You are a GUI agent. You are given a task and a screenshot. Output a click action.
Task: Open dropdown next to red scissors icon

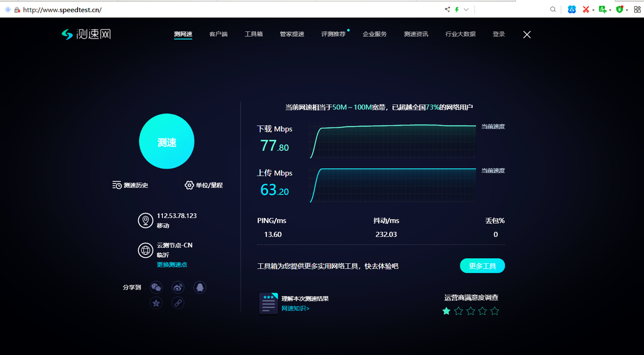coord(593,10)
